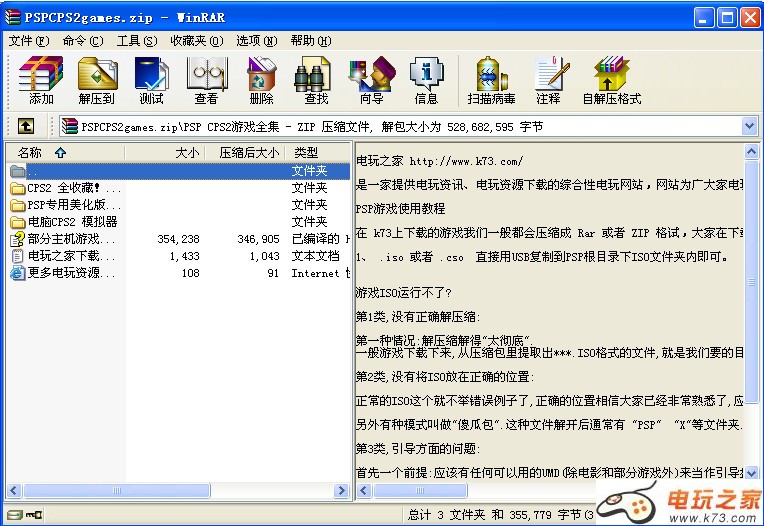Open the 查找 (Find) binoculars tool
The height and width of the screenshot is (526, 764).
tap(316, 80)
